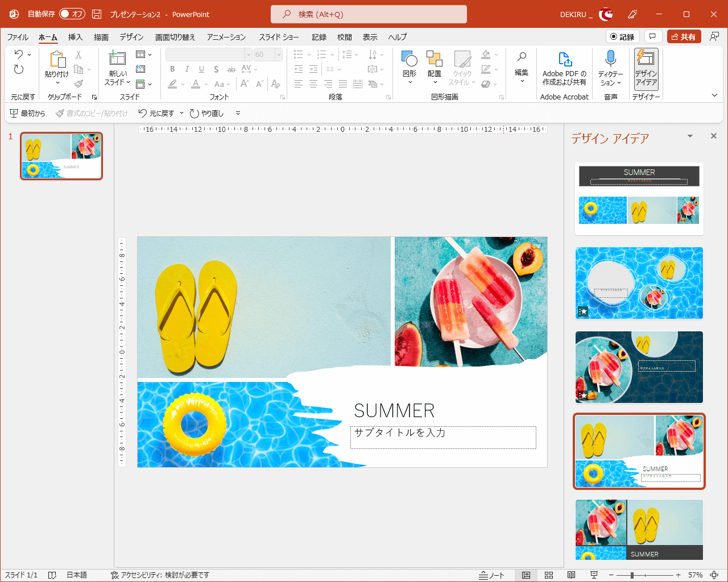Toggle Normal view button in status bar

pos(526,575)
